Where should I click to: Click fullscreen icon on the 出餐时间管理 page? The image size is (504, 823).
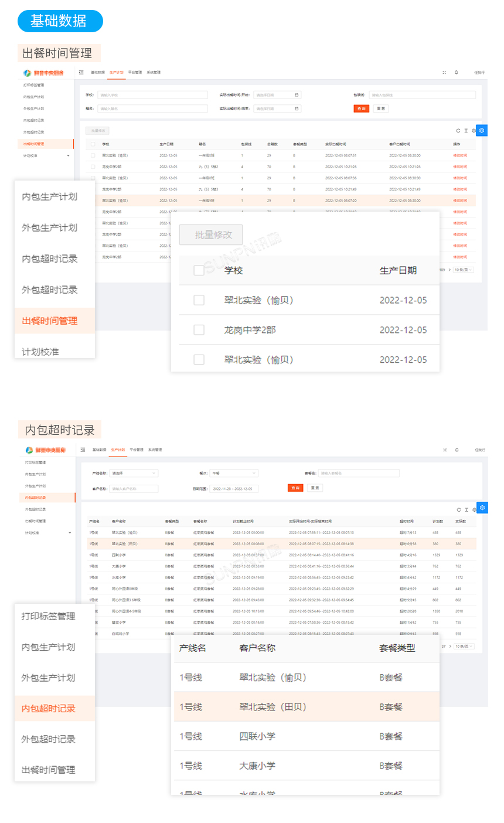[444, 73]
